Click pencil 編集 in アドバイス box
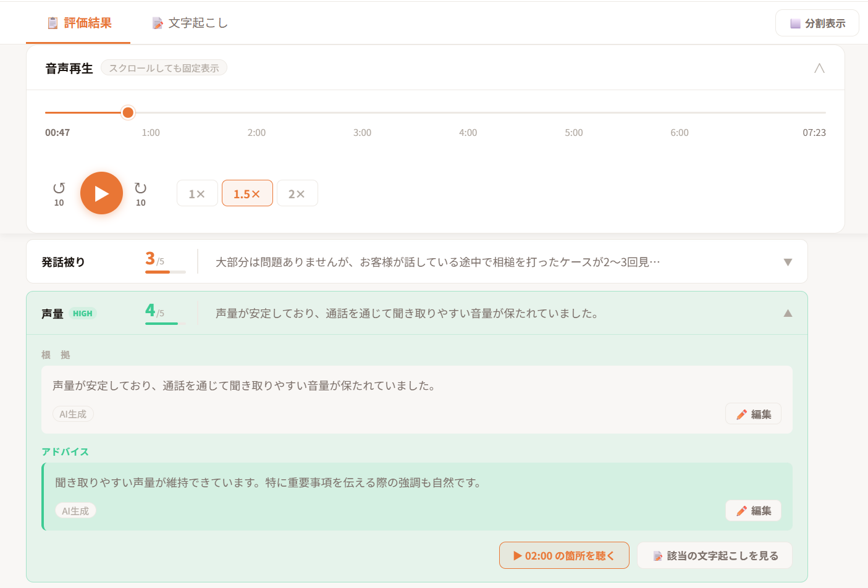868x588 pixels. (753, 511)
